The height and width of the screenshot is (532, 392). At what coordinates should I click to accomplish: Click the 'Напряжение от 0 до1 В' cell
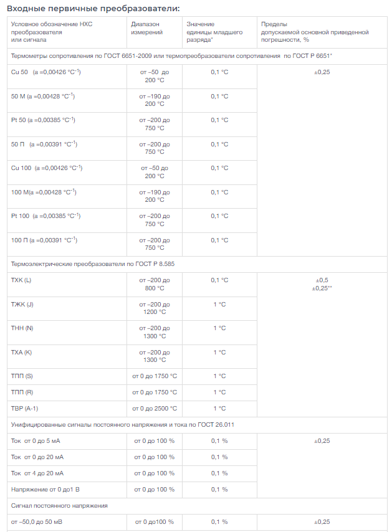[67, 490]
